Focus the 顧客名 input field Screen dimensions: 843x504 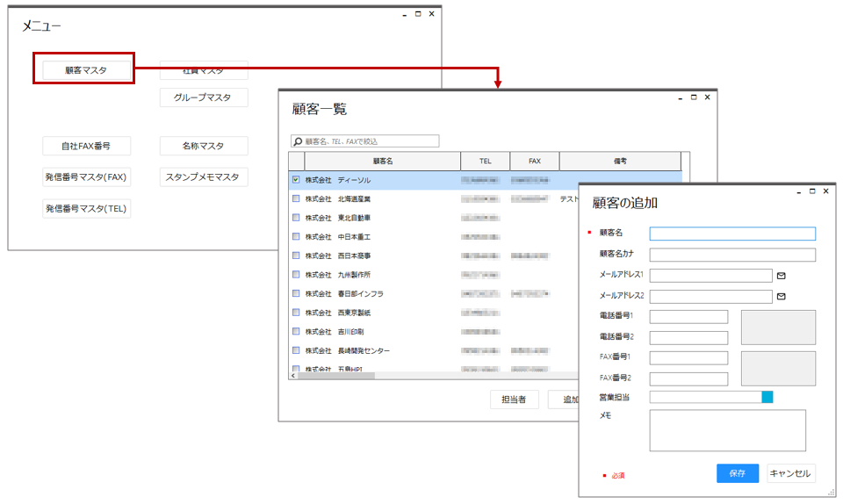(732, 234)
